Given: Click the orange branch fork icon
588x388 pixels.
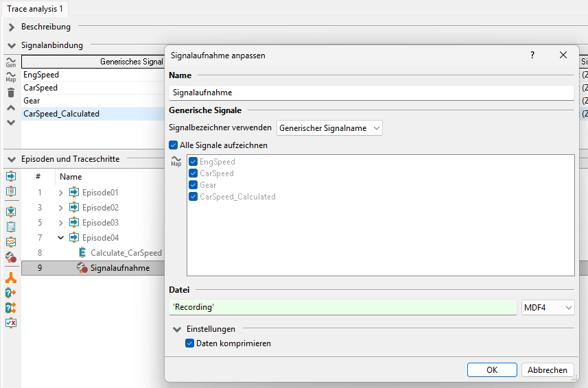Looking at the screenshot, I should pyautogui.click(x=11, y=278).
